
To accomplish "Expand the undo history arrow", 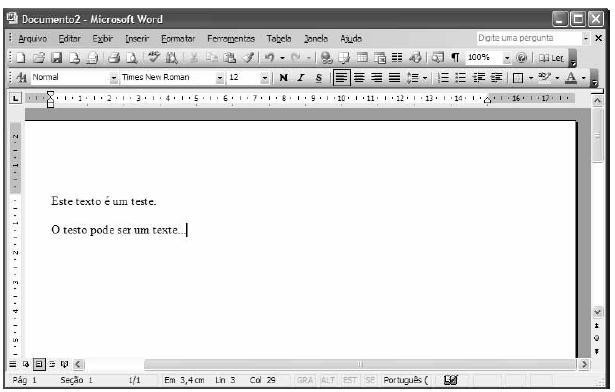I will click(282, 58).
